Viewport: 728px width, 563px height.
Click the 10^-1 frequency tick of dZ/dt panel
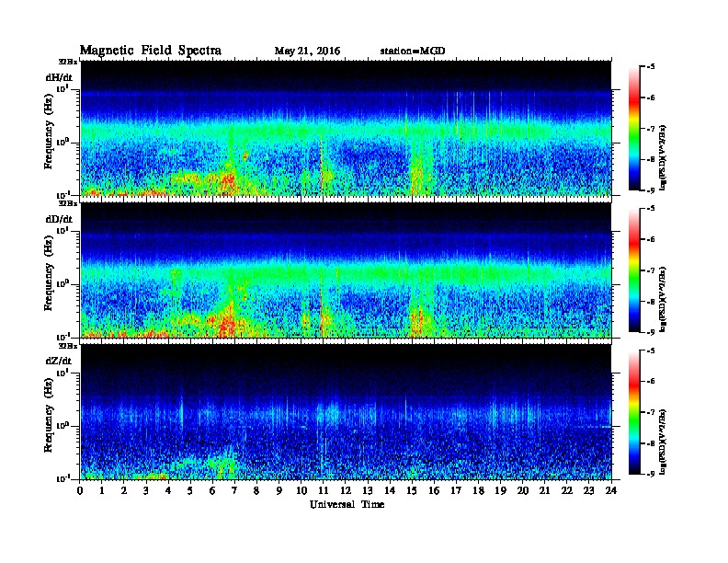click(63, 478)
